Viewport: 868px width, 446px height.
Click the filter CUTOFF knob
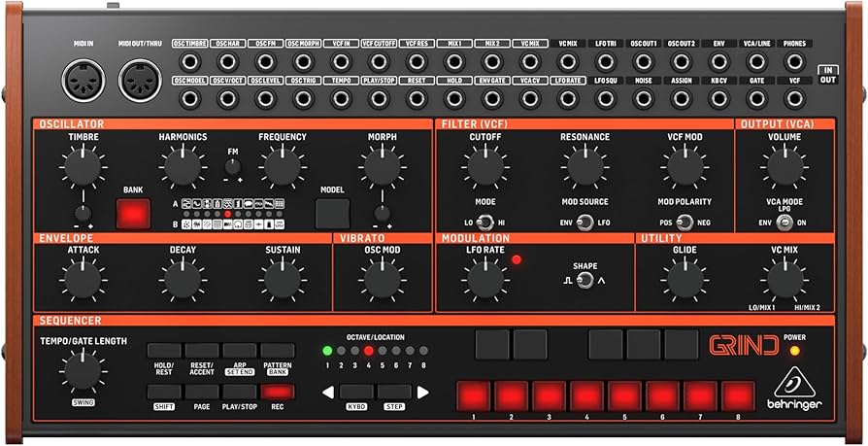pyautogui.click(x=485, y=166)
